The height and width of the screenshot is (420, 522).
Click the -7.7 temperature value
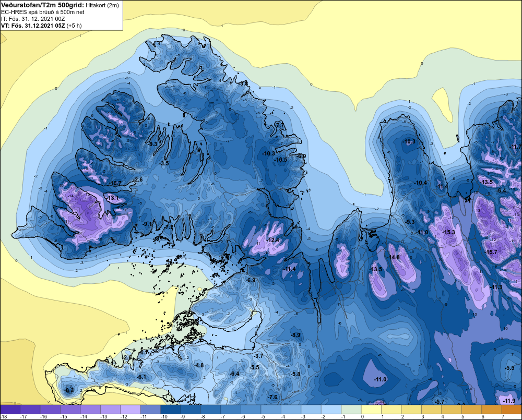pos(280,124)
